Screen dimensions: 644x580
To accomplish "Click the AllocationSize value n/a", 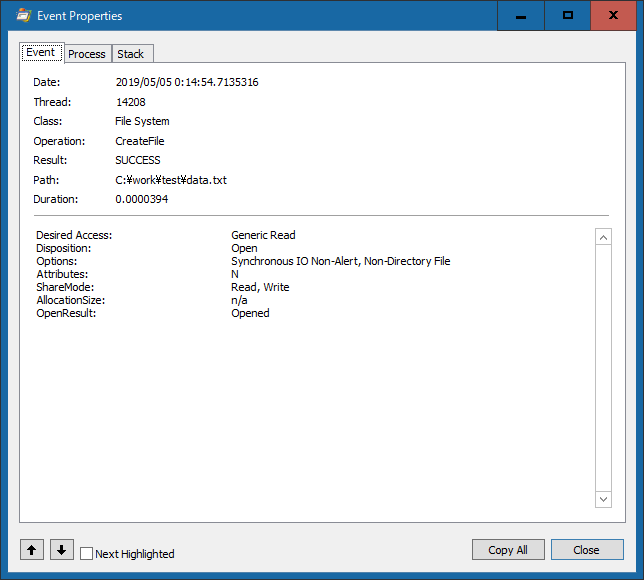I will 239,300.
